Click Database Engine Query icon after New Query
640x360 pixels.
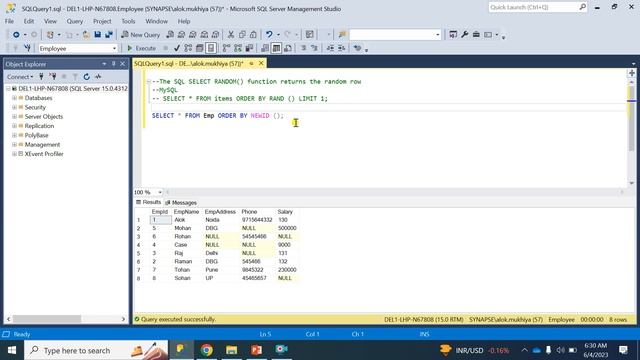(x=170, y=35)
